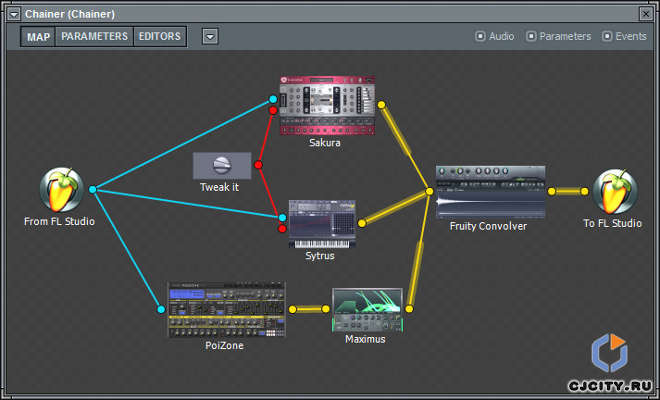Viewport: 660px width, 400px height.
Task: Open the Chainer title bar menu arrow
Action: coord(14,14)
